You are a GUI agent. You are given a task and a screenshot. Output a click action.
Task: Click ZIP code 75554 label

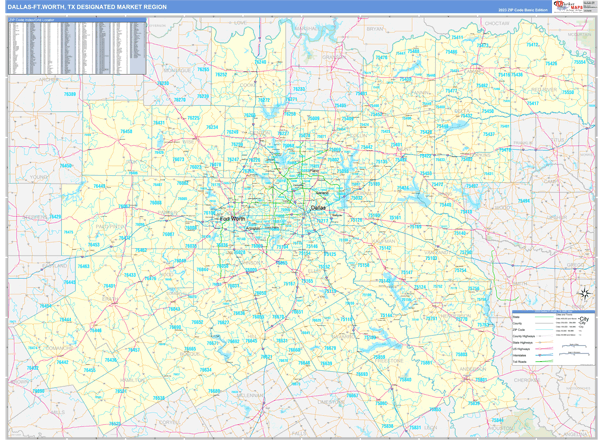click(580, 62)
